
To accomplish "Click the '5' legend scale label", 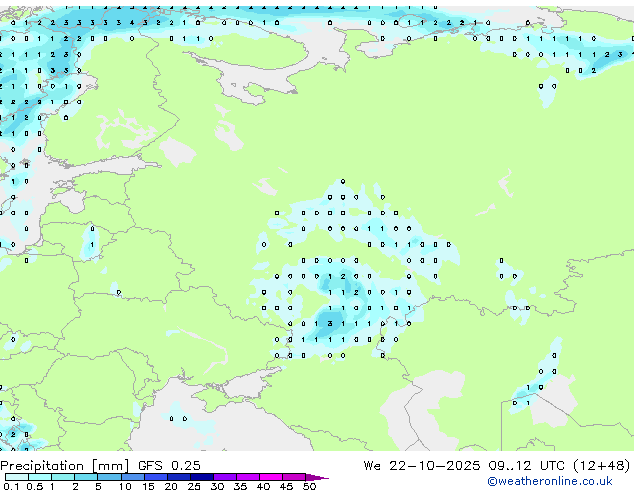I will [x=98, y=486].
